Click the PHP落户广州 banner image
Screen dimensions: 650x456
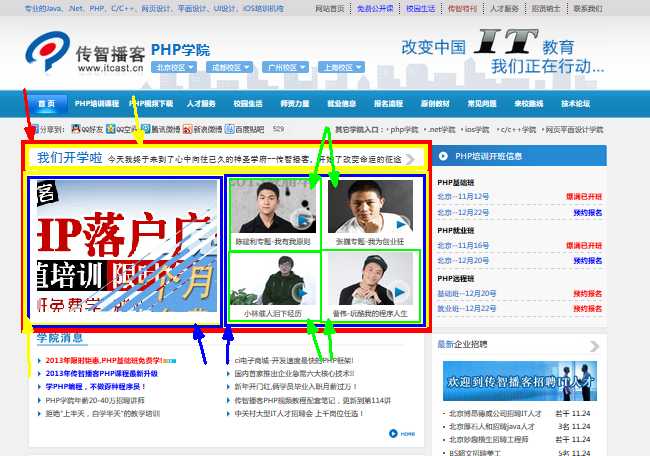coord(126,245)
